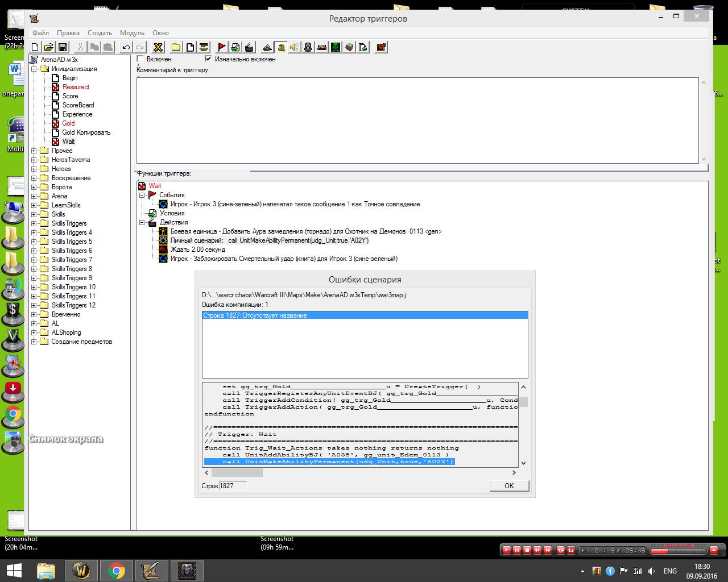Screen dimensions: 728x582
Task: Open a map with the folder icon
Action: pyautogui.click(x=48, y=47)
